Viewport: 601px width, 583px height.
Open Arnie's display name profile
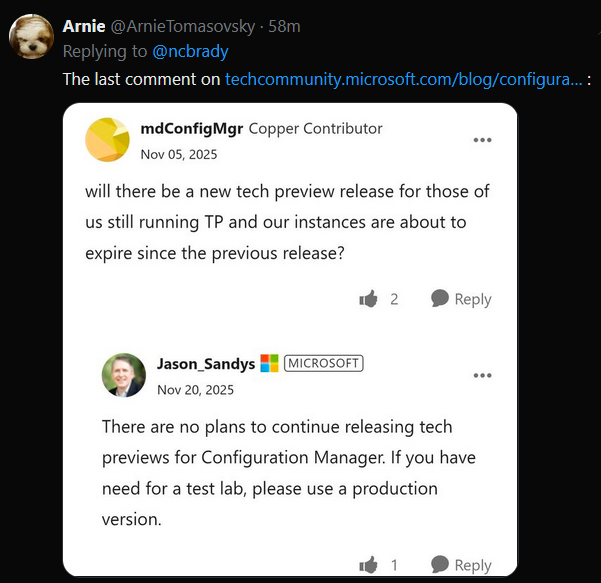click(x=83, y=25)
